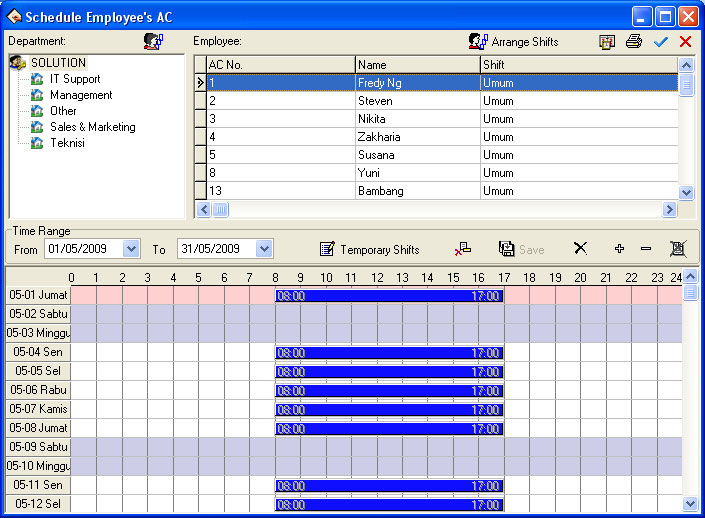
Task: Select the SOLUTION root department node
Action: (x=58, y=63)
